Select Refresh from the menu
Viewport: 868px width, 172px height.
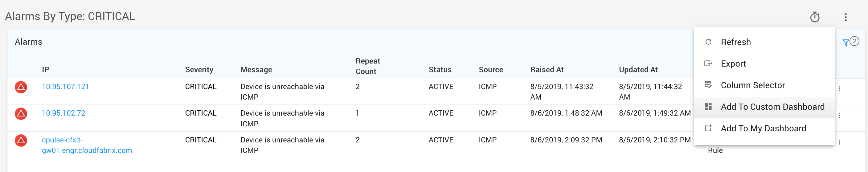[x=735, y=42]
